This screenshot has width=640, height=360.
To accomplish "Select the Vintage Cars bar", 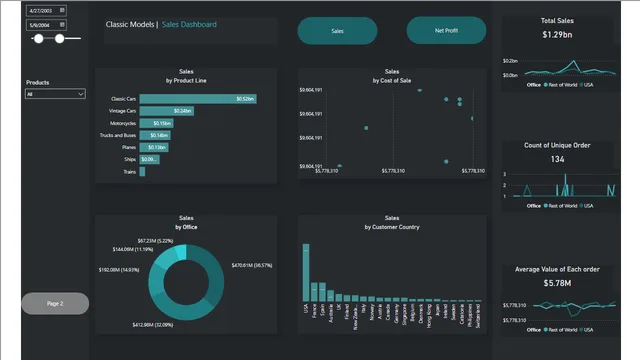I will (x=167, y=111).
